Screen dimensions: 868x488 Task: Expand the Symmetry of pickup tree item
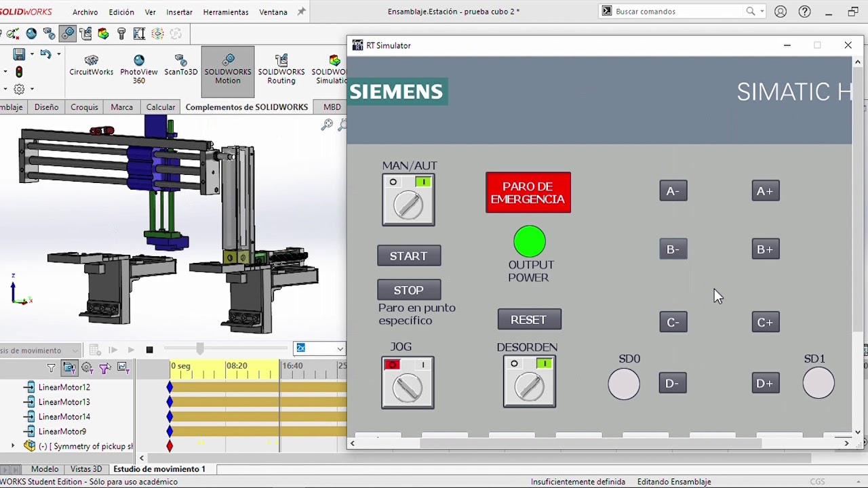pyautogui.click(x=13, y=446)
